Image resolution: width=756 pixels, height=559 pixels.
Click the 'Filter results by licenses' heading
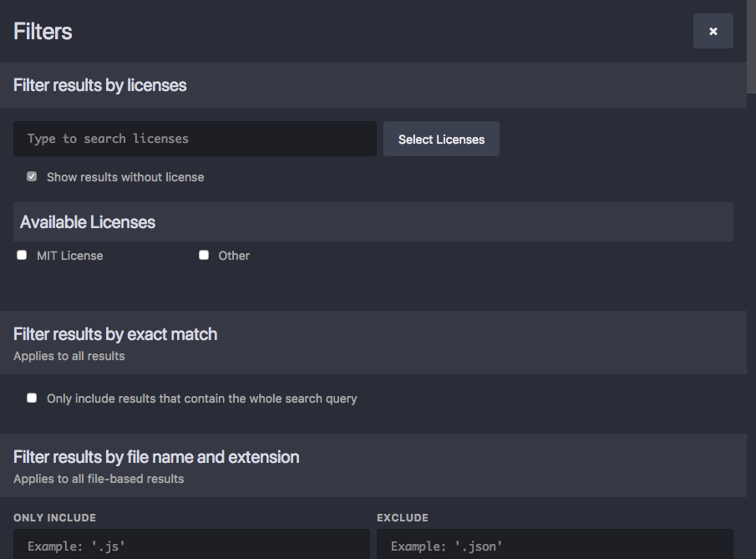[x=99, y=85]
